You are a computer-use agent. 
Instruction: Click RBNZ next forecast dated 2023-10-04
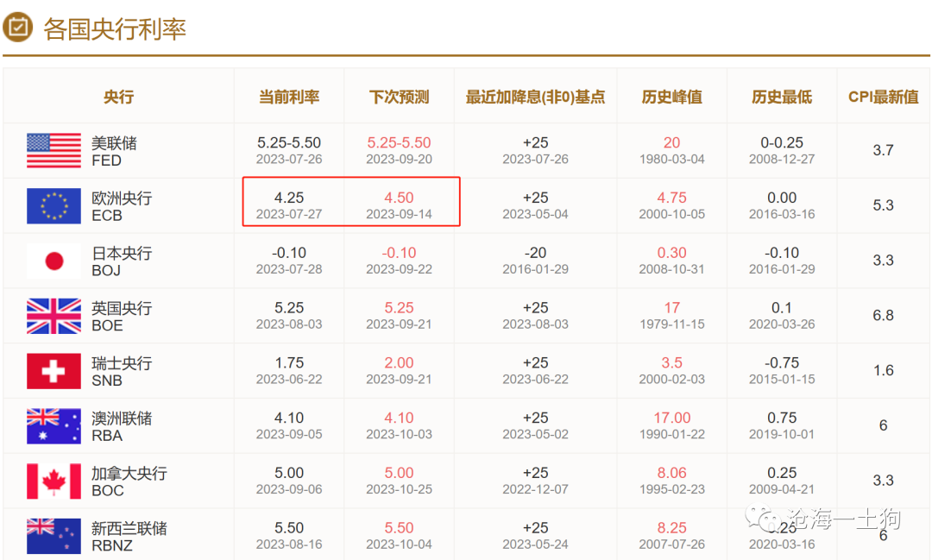(x=399, y=536)
